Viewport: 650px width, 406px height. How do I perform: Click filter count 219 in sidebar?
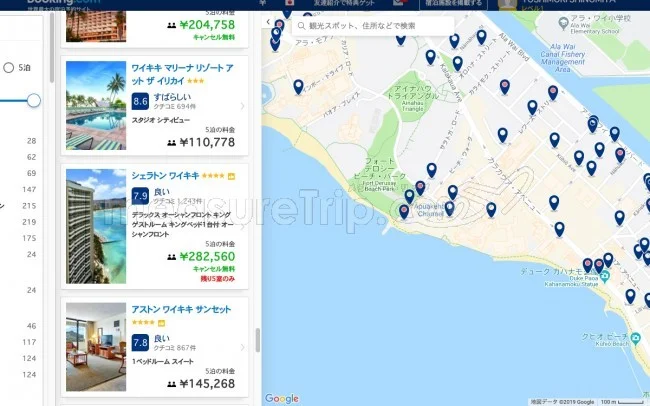[x=29, y=222]
